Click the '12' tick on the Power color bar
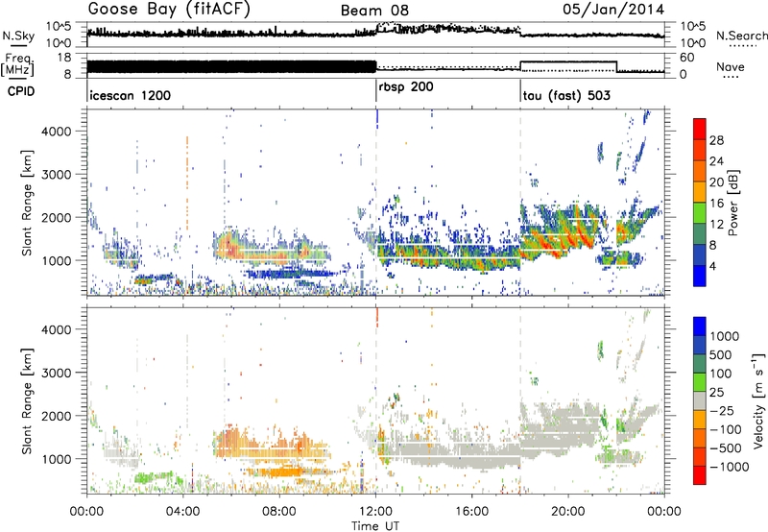This screenshot has width=768, height=532. [x=716, y=225]
